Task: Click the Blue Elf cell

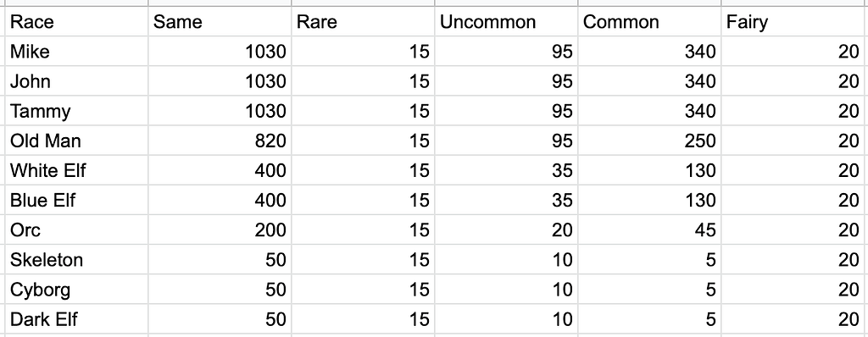Action: [76, 201]
